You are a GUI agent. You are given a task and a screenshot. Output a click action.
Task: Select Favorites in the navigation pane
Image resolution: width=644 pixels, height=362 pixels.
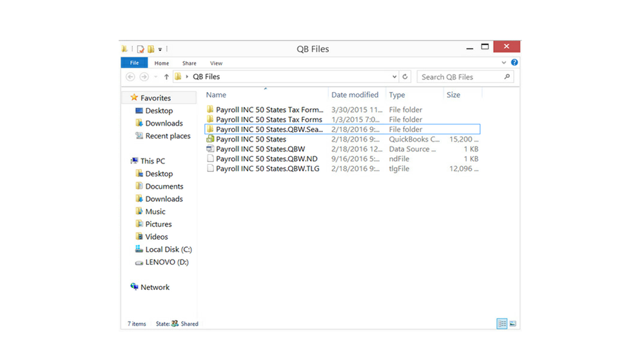coord(155,98)
